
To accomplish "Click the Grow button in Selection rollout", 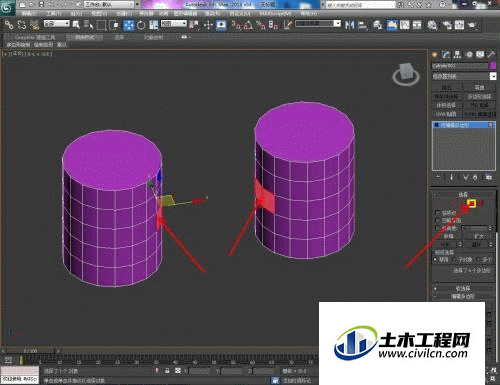I will 479,236.
